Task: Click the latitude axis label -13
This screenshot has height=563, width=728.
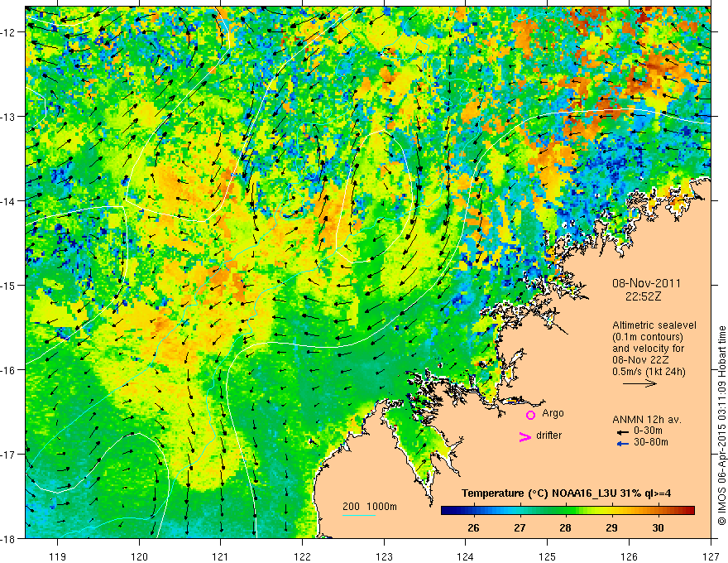Action: point(9,117)
